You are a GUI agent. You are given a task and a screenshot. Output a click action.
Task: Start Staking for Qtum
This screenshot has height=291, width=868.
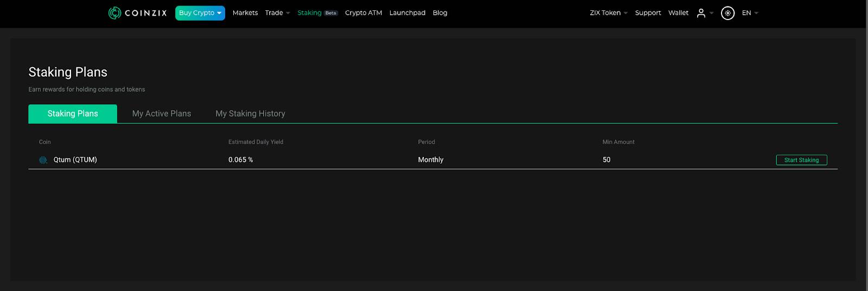pos(801,160)
